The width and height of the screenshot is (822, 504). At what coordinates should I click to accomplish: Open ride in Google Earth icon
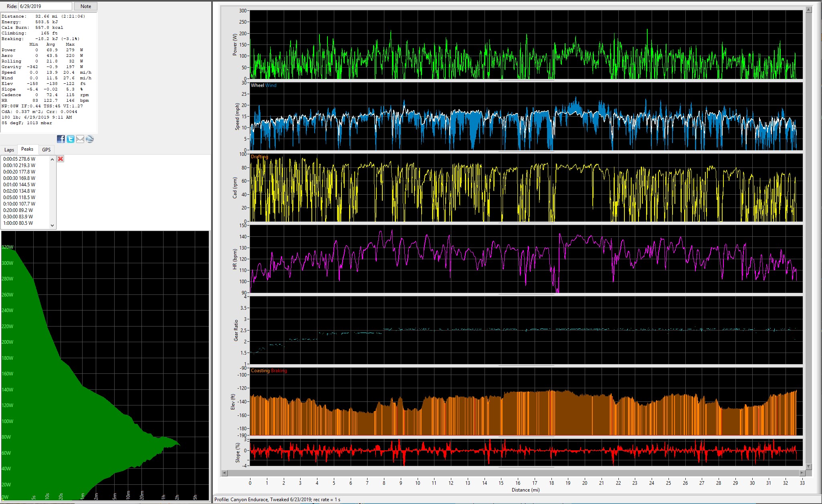(90, 139)
